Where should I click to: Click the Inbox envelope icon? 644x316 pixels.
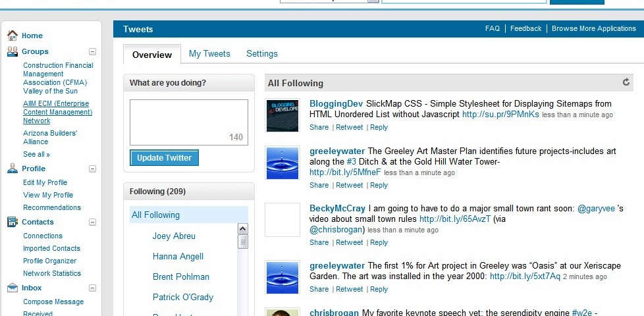click(13, 288)
